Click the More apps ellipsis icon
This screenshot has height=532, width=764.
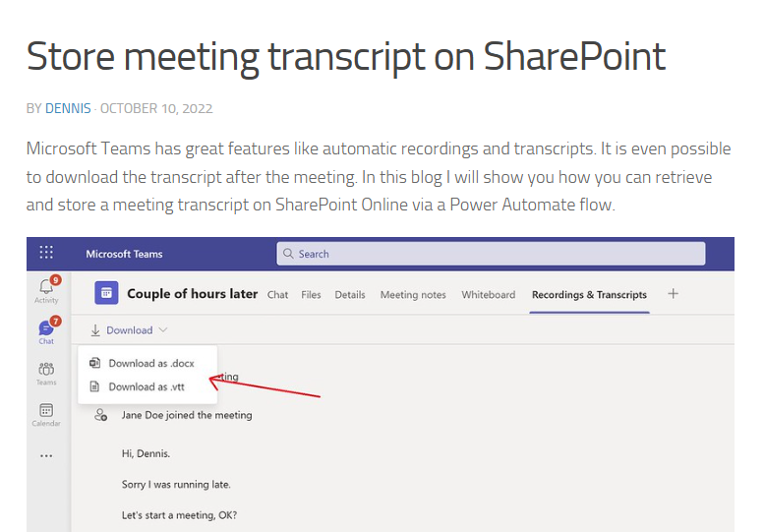(46, 456)
